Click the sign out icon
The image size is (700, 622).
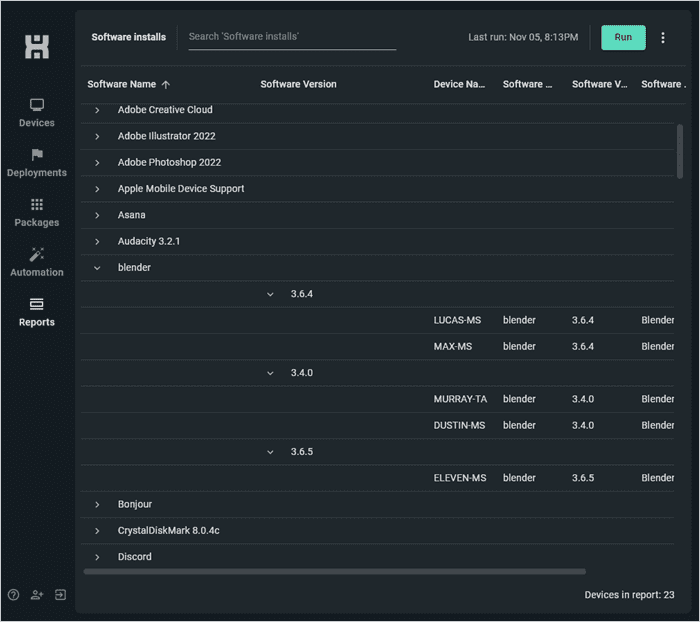pyautogui.click(x=60, y=594)
